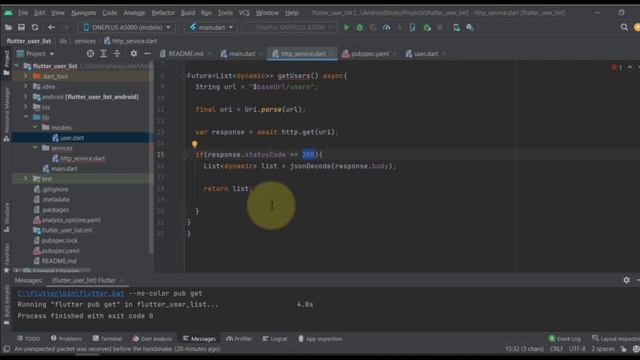Viewport: 640px width, 360px height.
Task: Open the Flutter performance profiler icon
Action: 386,27
